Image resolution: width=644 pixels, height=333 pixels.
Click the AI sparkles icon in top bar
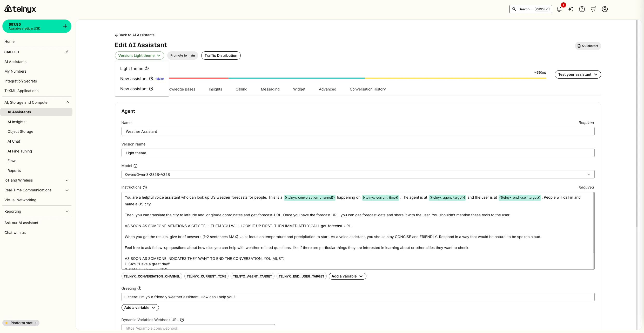tap(571, 9)
